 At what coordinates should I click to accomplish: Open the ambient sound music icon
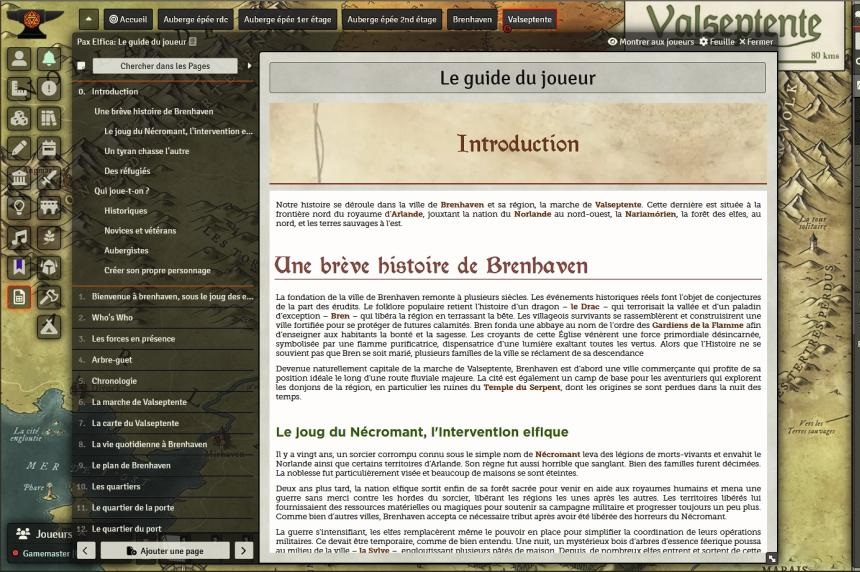tap(19, 237)
